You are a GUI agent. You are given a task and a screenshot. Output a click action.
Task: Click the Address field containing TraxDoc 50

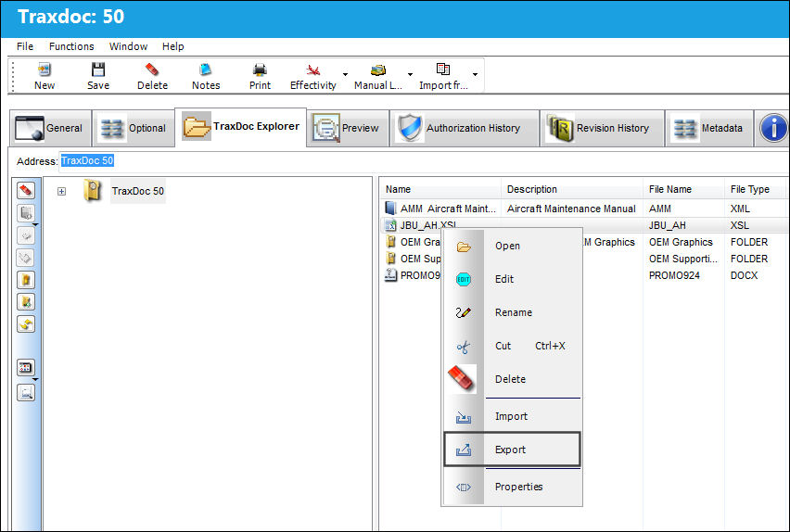[x=423, y=161]
